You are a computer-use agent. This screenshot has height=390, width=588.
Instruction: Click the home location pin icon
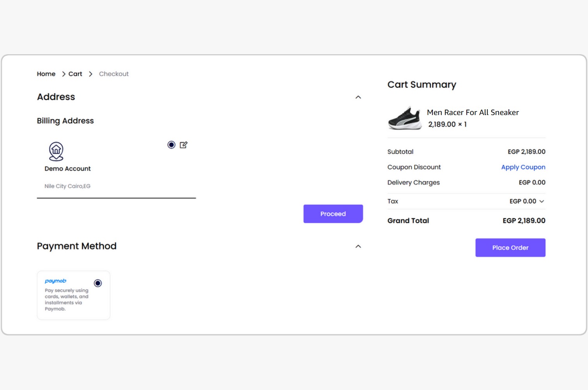[56, 151]
